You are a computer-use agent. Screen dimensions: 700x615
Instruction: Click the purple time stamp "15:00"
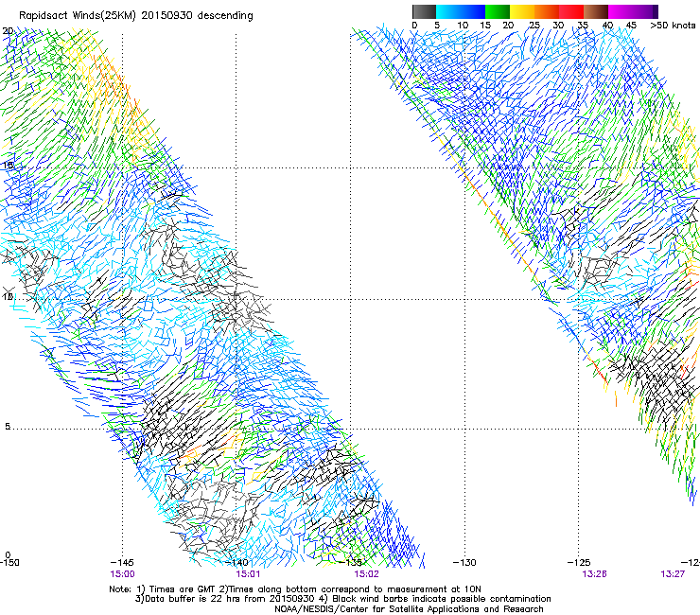pyautogui.click(x=122, y=574)
